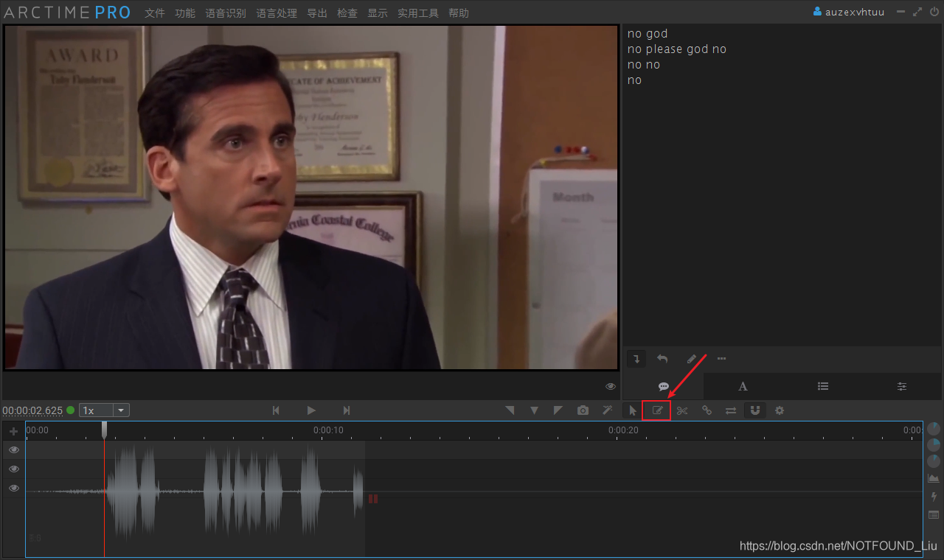Play the video
Screen dimensions: 944x560
click(311, 410)
